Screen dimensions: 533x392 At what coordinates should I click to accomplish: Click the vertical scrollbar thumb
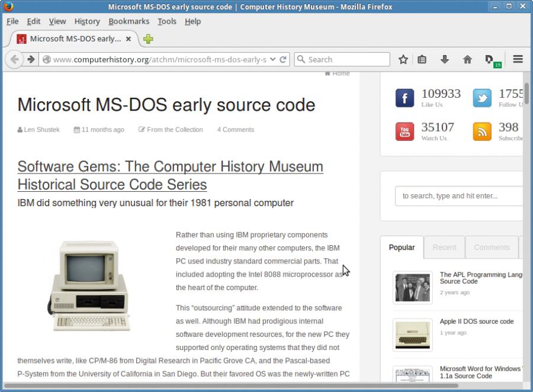tap(527, 94)
